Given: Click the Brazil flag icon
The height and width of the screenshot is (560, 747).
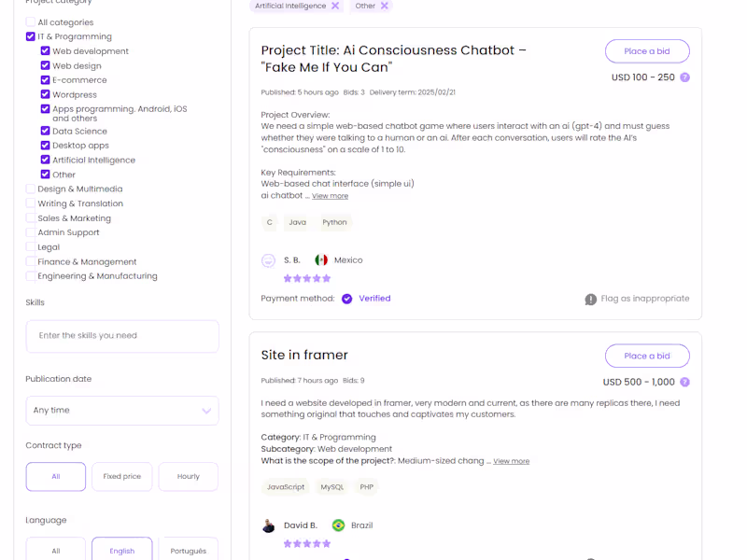Looking at the screenshot, I should click(338, 525).
